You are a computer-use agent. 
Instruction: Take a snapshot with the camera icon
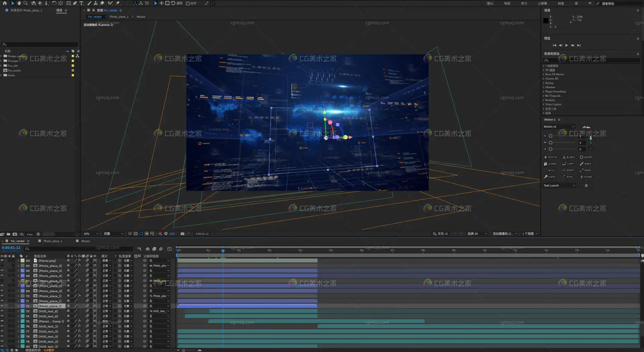182,234
